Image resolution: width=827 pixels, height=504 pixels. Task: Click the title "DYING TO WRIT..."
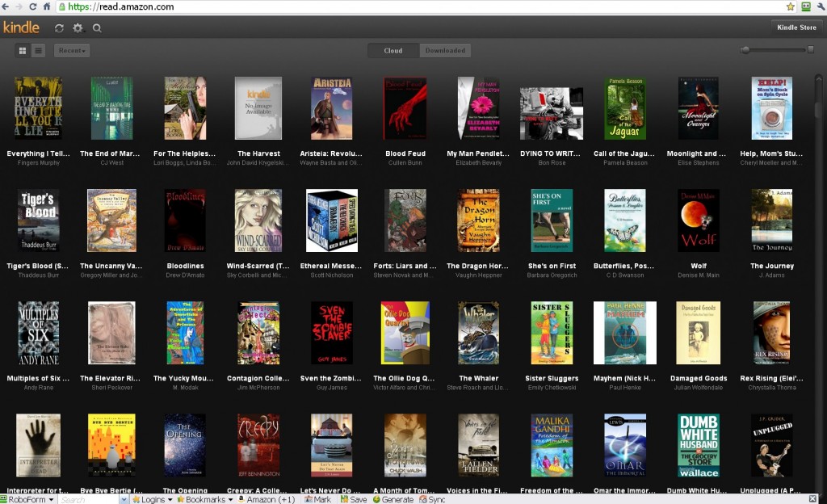[550, 153]
